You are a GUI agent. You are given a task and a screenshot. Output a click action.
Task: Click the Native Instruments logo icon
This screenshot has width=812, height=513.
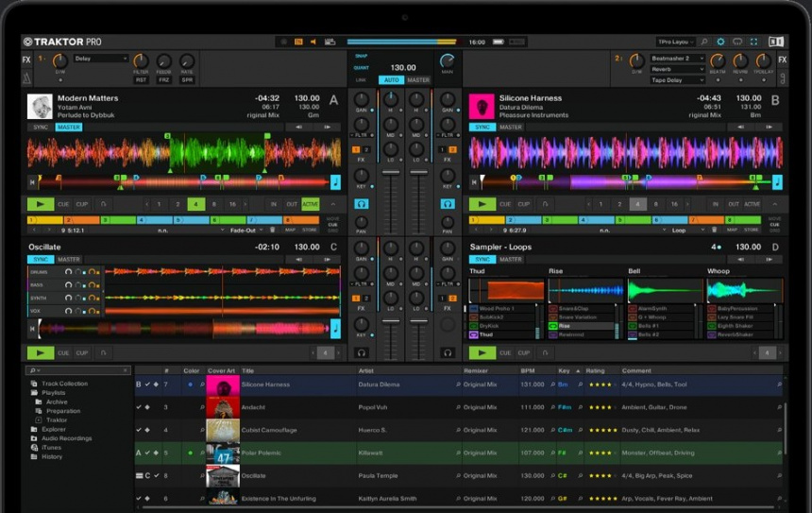776,42
